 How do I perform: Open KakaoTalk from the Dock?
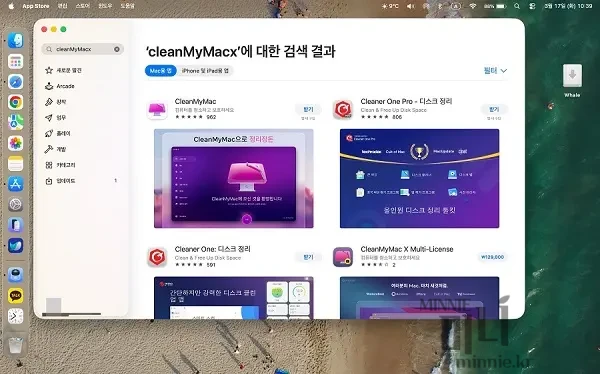[x=16, y=295]
